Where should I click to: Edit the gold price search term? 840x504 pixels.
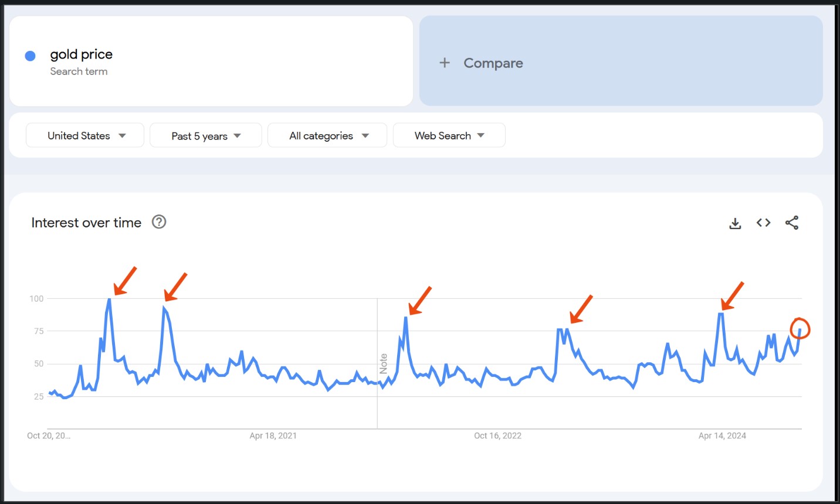(x=82, y=55)
